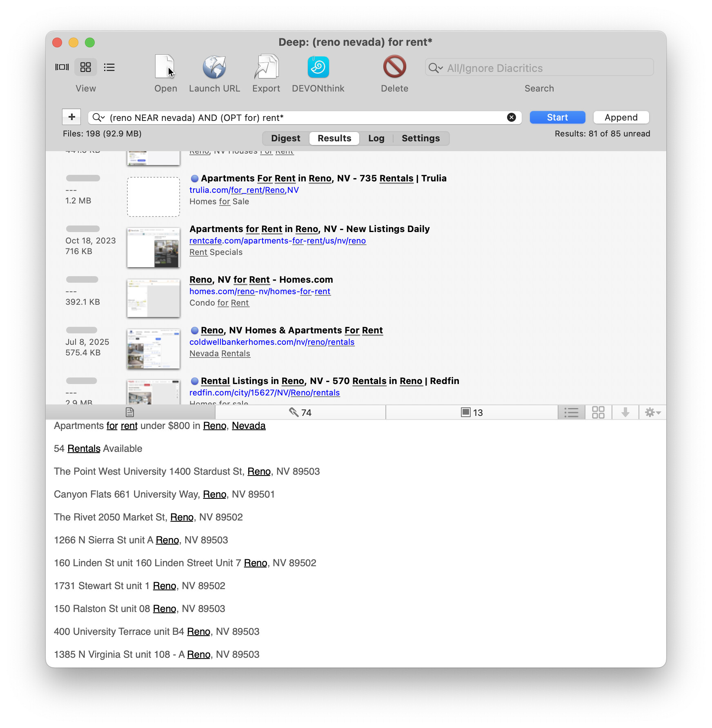Click the Launch URL globe icon

click(x=214, y=67)
